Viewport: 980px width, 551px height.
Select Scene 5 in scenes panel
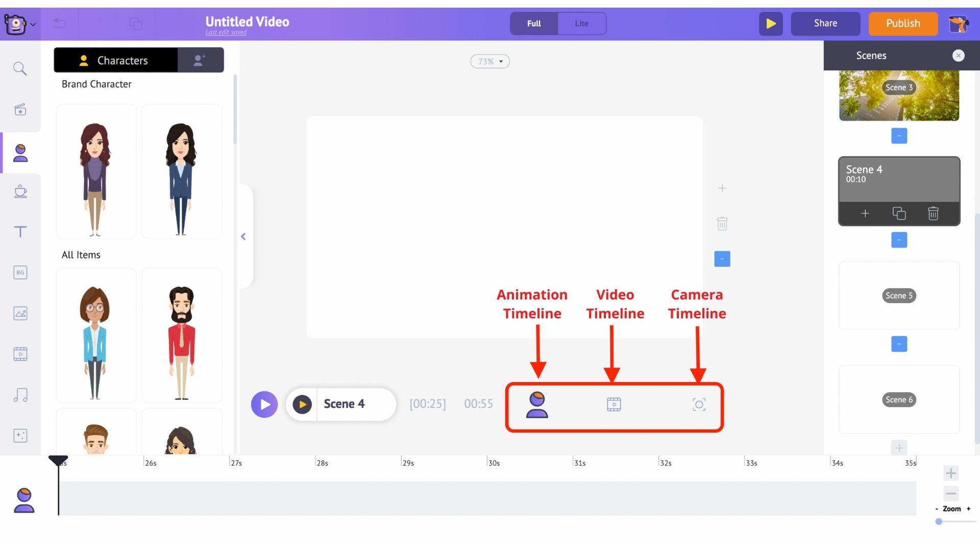tap(899, 295)
